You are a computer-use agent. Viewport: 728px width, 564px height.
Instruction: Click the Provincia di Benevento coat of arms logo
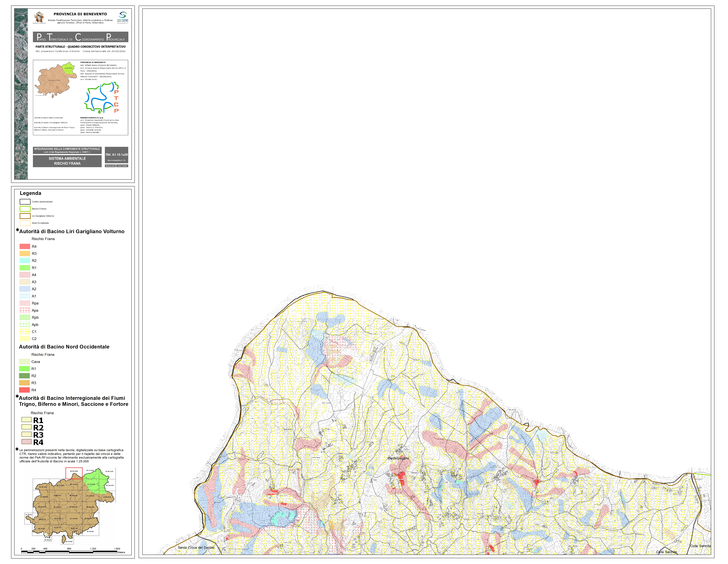pos(39,17)
